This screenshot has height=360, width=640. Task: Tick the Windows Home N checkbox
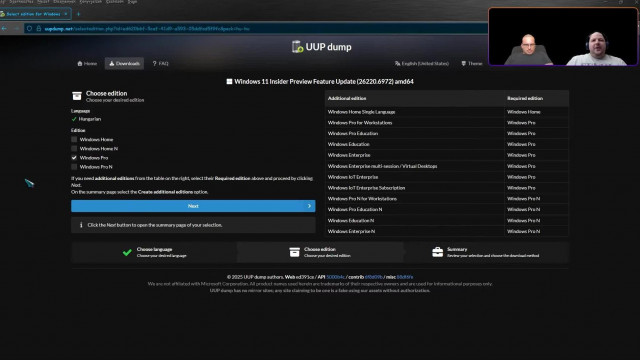[x=74, y=149]
